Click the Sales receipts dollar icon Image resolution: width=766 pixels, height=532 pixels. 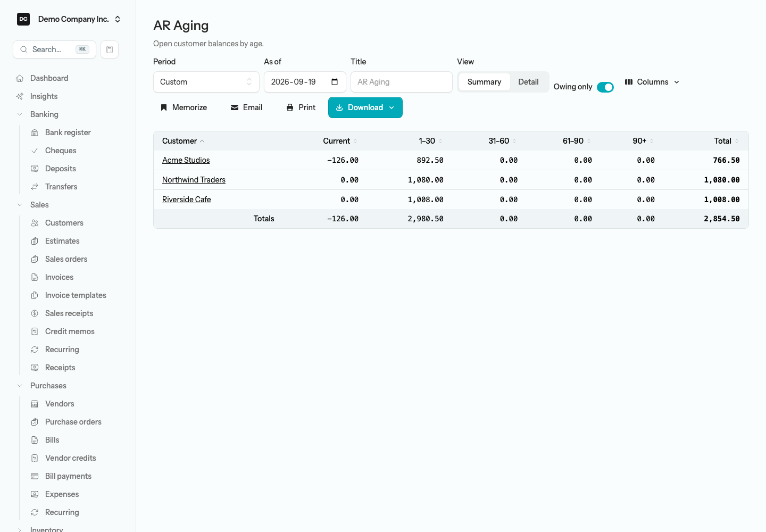[x=35, y=313]
